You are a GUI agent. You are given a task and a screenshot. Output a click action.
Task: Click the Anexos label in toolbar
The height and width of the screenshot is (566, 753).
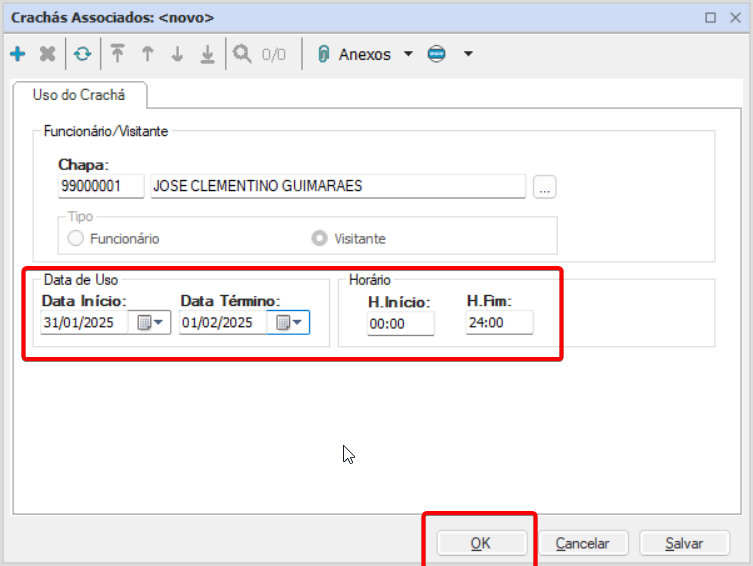point(365,54)
